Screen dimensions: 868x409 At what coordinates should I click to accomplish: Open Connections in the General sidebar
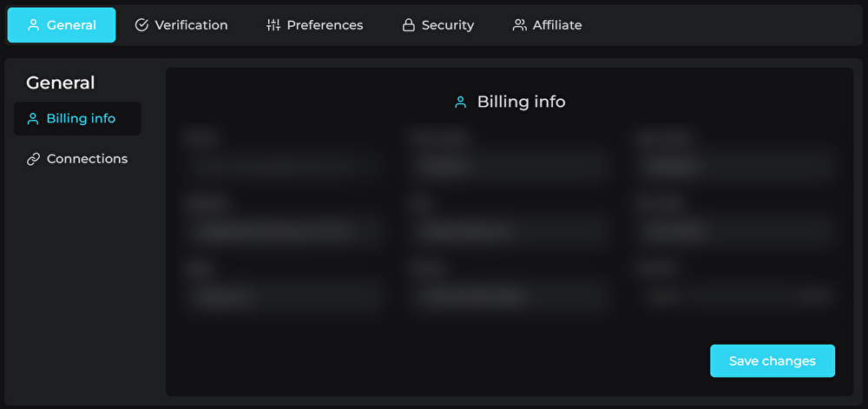[87, 159]
